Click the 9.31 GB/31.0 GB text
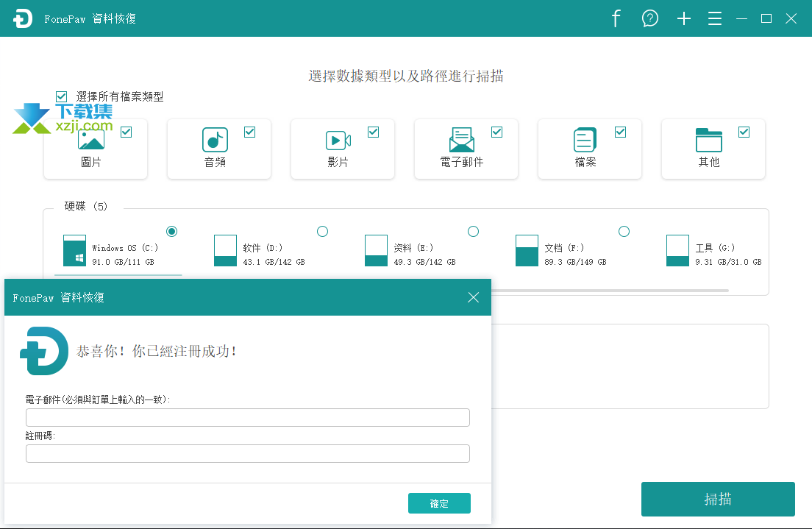This screenshot has height=529, width=812. click(x=728, y=262)
